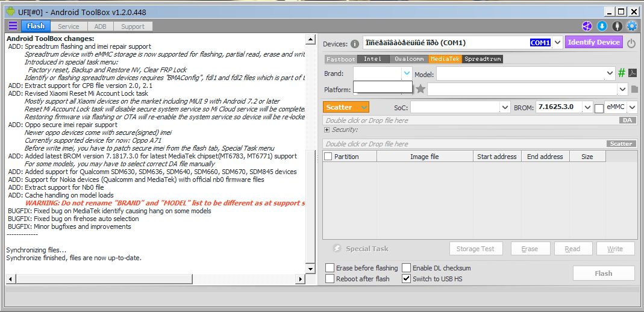
Task: Open the eMMC storage type dropdown
Action: tap(633, 107)
